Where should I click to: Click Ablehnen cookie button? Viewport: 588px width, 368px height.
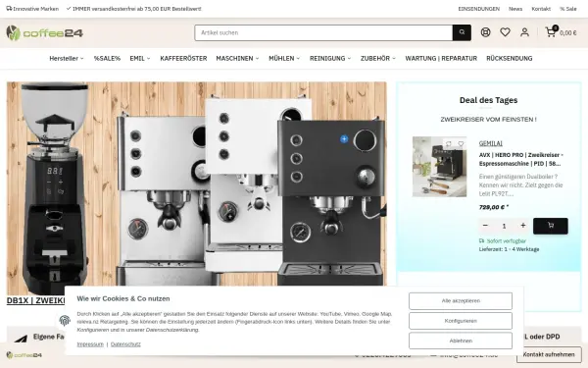tap(461, 341)
